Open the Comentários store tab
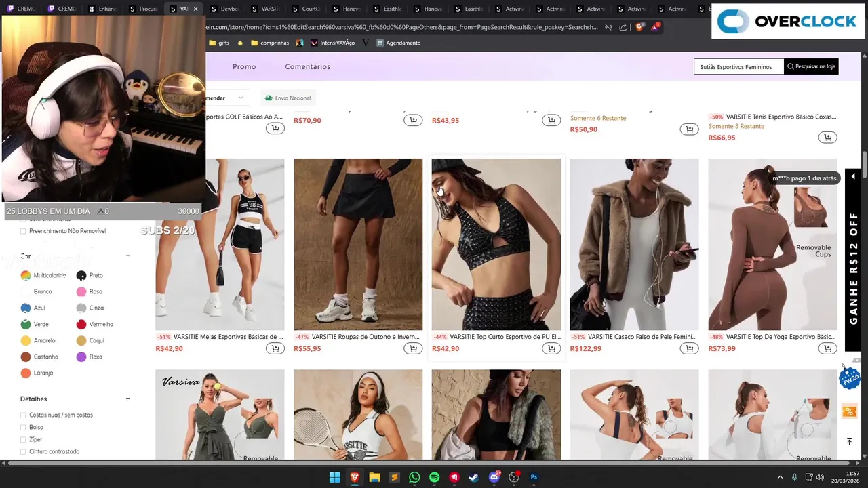868x488 pixels. (307, 66)
